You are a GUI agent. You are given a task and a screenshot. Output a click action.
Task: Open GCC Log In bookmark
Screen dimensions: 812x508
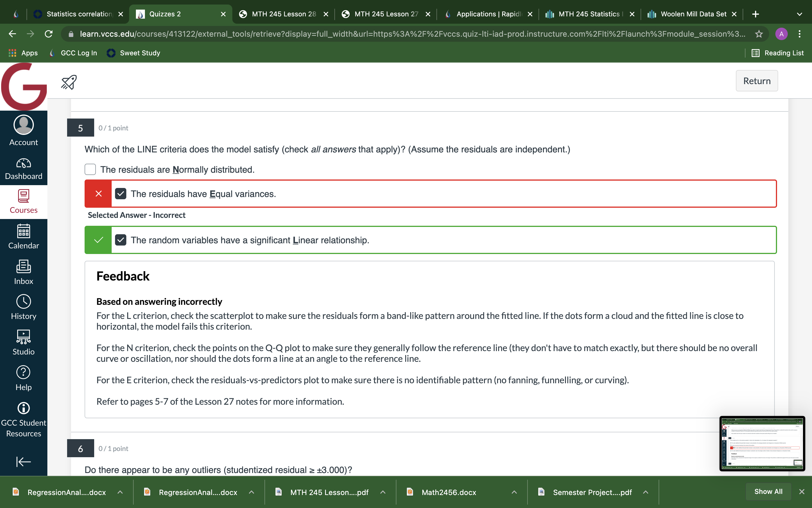[73, 53]
